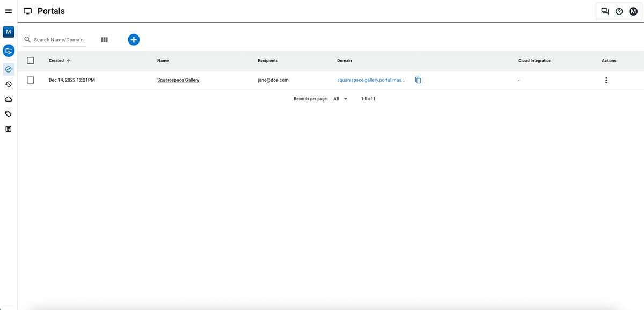
Task: Open actions menu for Squarespace Gallery row
Action: click(x=606, y=80)
